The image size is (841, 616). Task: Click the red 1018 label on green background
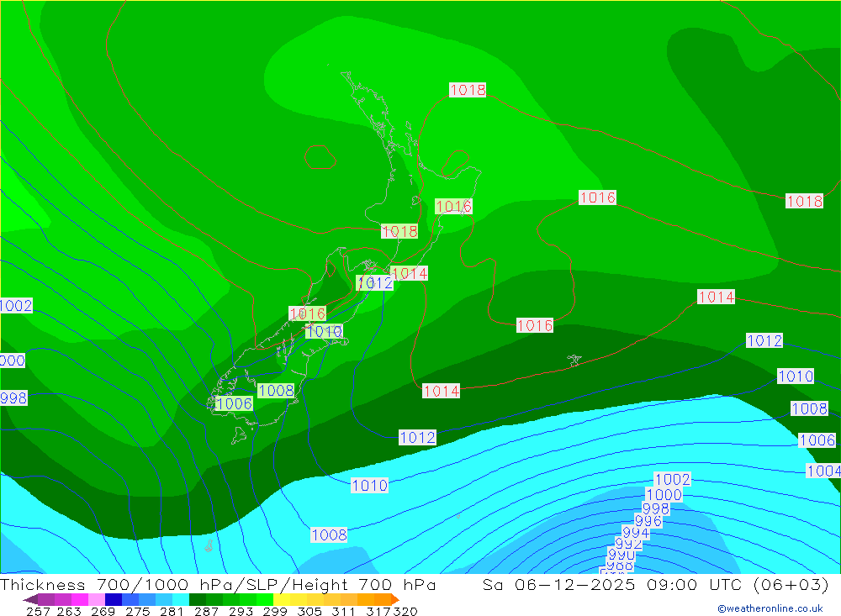(x=399, y=231)
